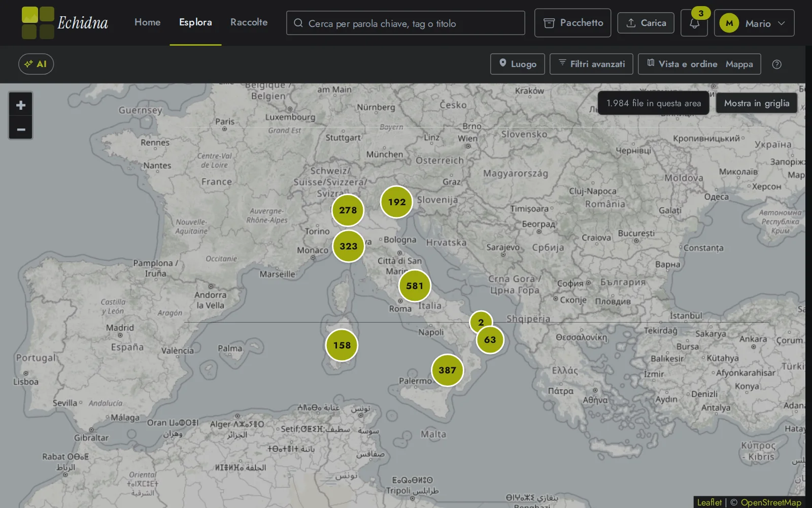This screenshot has width=812, height=508.
Task: Expand Filtri avanzati options
Action: [591, 64]
